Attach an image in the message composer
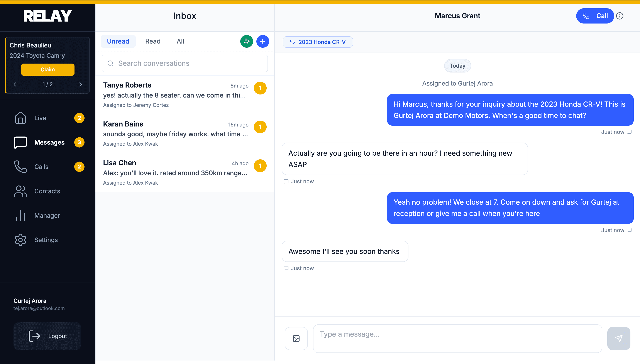Viewport: 640px width, 364px height. click(296, 338)
